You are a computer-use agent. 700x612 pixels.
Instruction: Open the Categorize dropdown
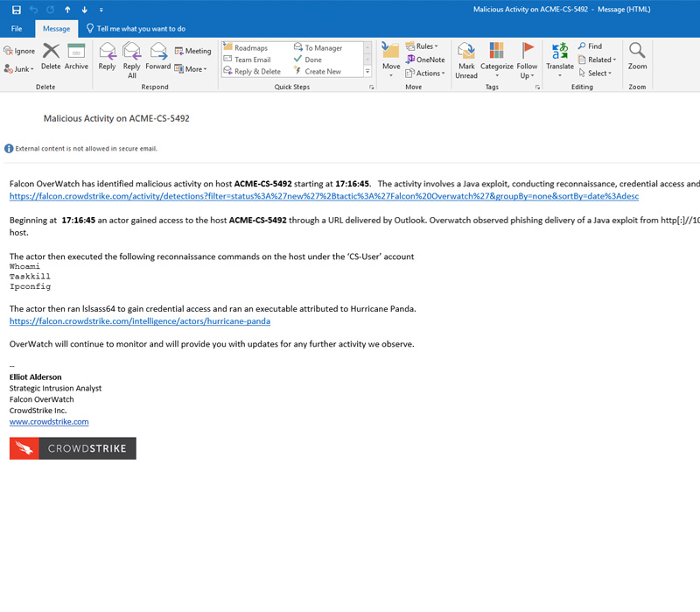pyautogui.click(x=496, y=58)
